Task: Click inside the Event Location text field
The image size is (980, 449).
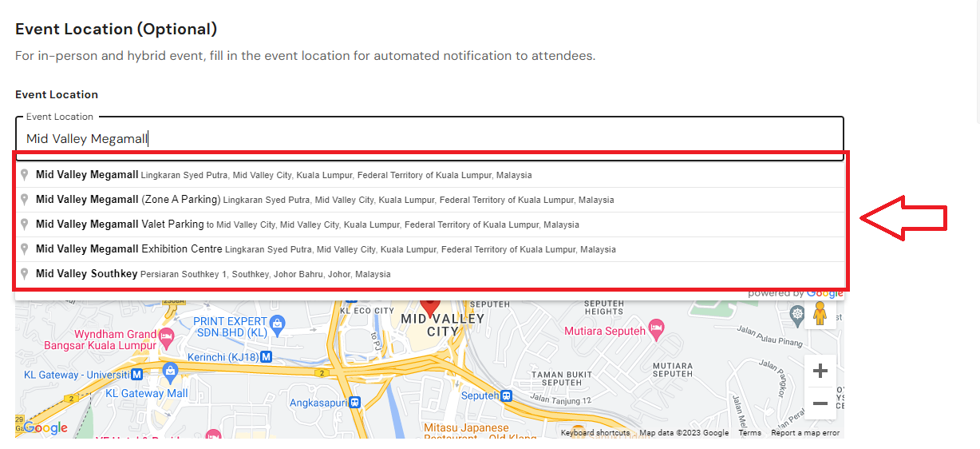Action: pyautogui.click(x=429, y=138)
